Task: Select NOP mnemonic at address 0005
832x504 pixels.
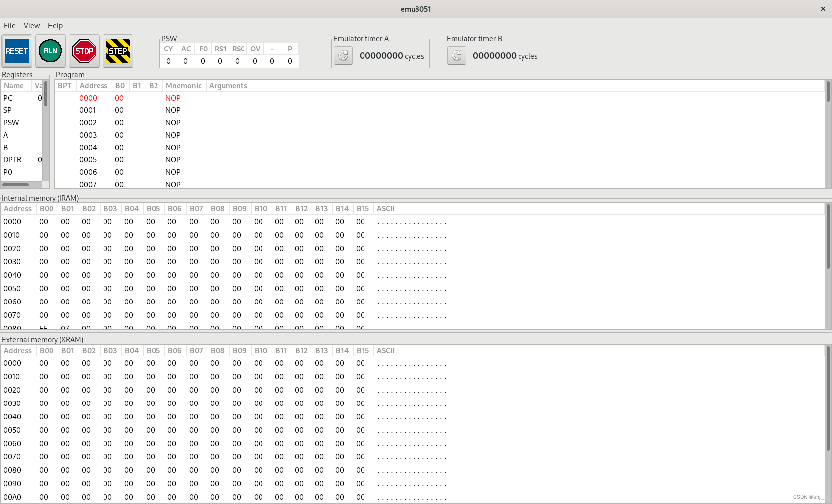Action: click(173, 160)
